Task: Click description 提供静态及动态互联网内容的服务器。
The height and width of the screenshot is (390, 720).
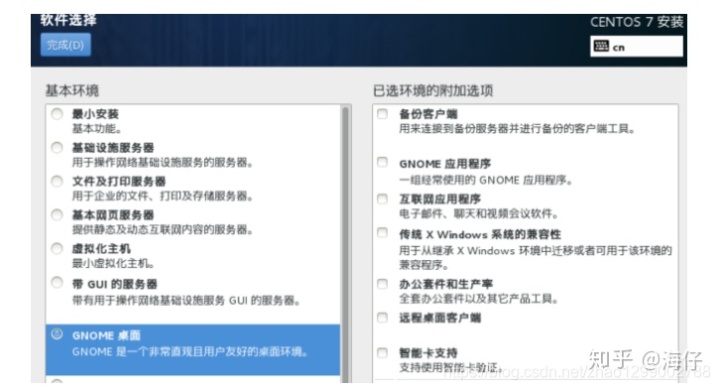Action: coord(163,229)
